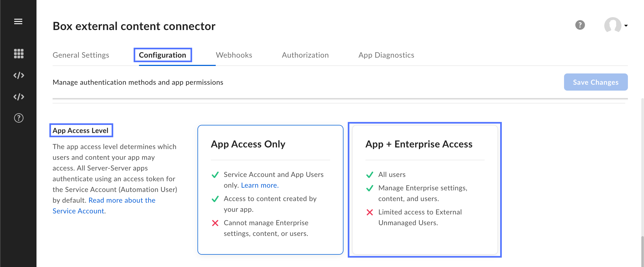Choose the App Access Only card
Screen dimensions: 644x267
(x=270, y=190)
